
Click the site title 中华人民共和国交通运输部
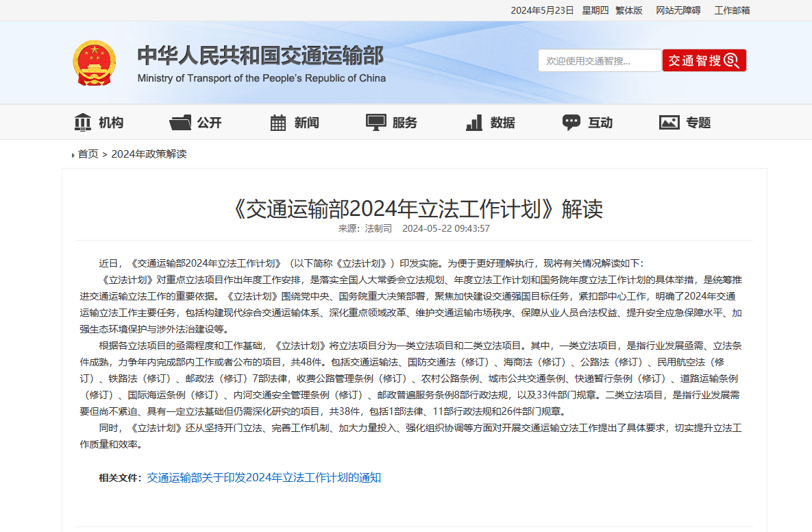[260, 56]
